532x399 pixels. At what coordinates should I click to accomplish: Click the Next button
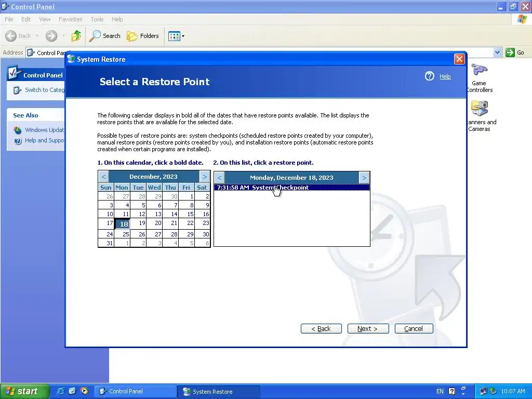click(368, 328)
